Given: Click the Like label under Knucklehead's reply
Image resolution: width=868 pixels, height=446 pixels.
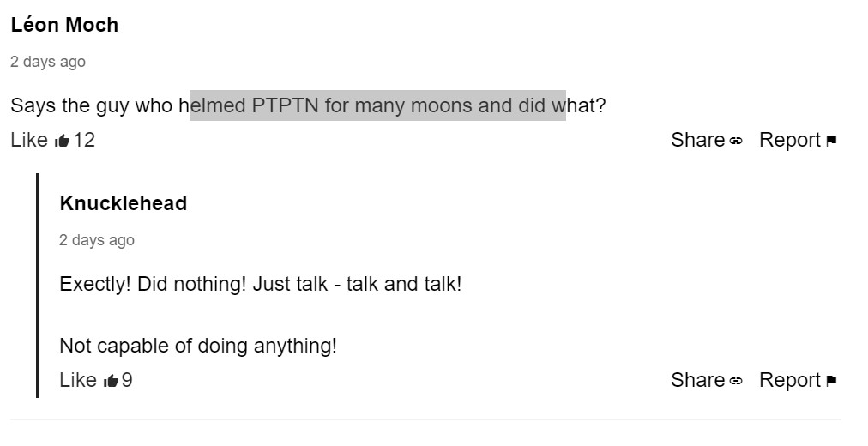Looking at the screenshot, I should point(77,380).
